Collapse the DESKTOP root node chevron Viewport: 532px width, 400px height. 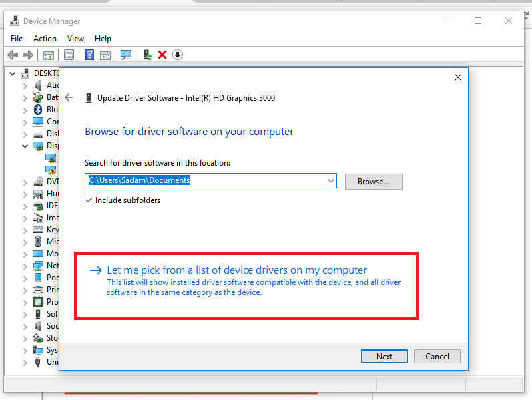tap(13, 73)
